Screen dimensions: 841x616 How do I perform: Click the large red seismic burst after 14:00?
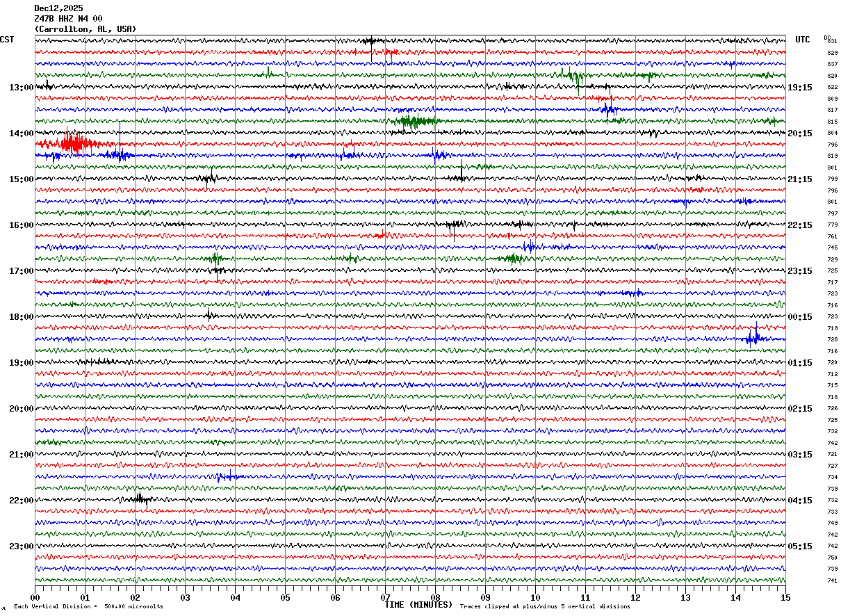(x=73, y=144)
